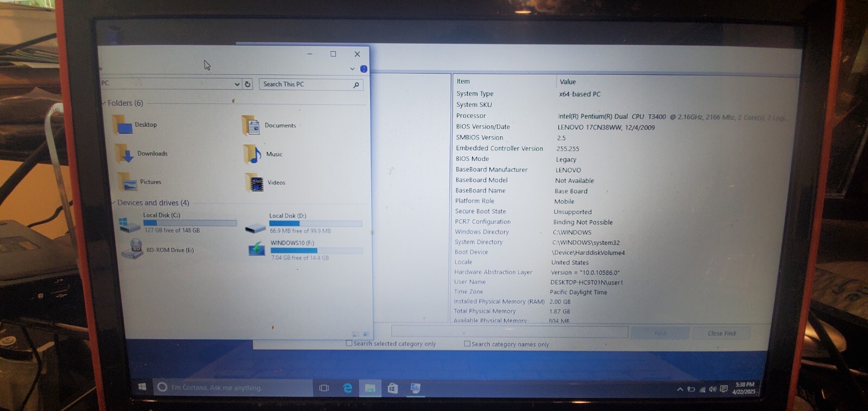Open Action Center notifications icon
Screen dimensions: 868x411
(x=724, y=389)
